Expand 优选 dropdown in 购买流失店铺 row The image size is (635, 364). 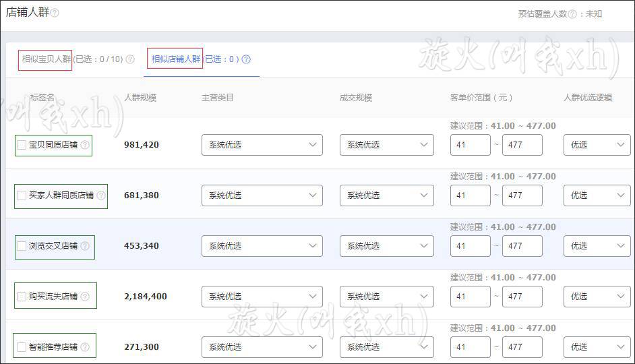click(x=597, y=297)
